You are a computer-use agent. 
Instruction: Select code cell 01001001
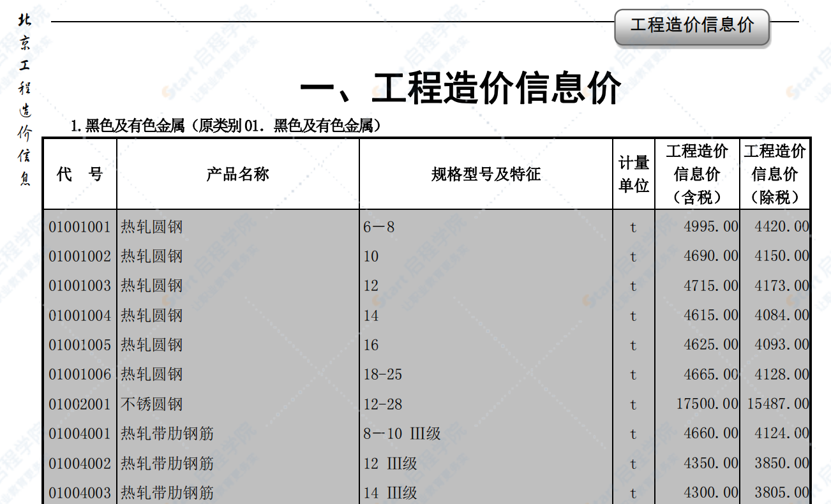pos(80,226)
